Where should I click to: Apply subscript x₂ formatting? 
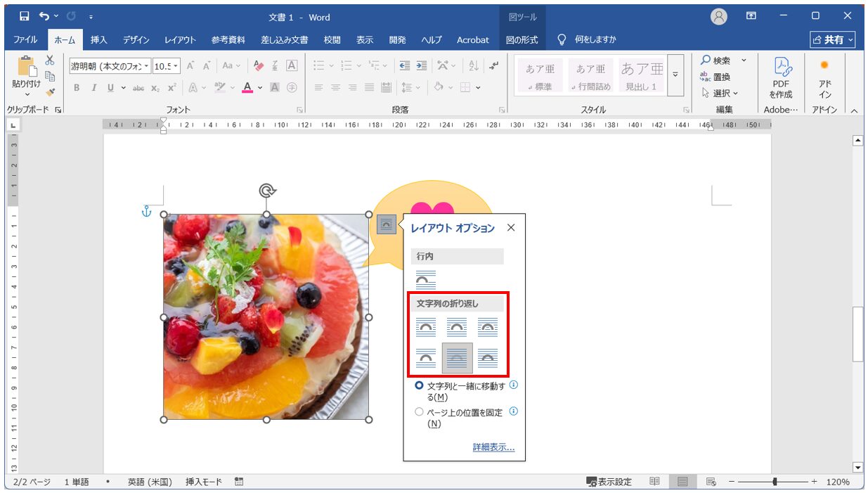(x=155, y=88)
